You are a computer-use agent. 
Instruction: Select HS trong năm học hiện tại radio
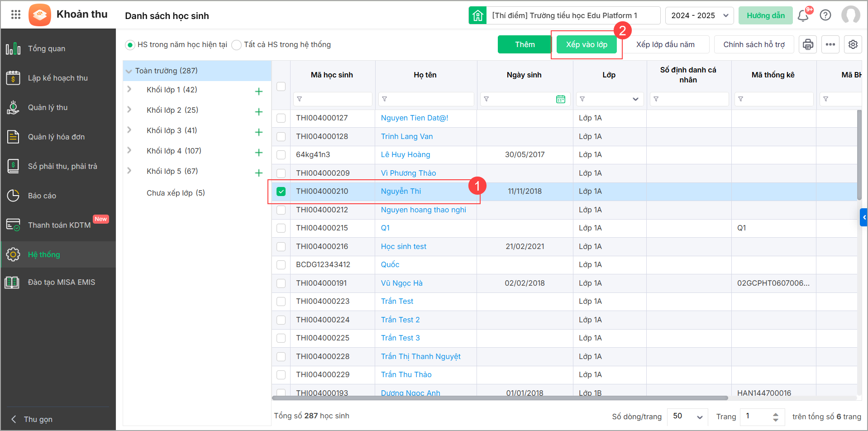130,45
